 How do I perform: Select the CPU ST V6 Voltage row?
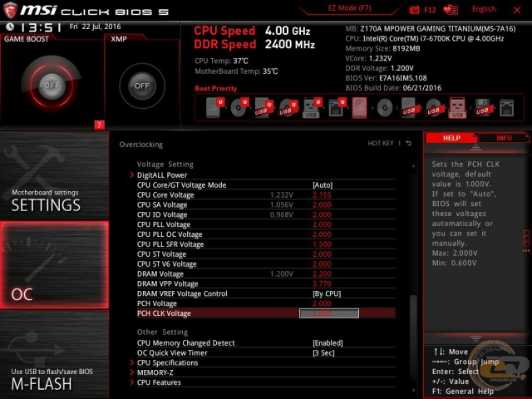tap(266, 264)
